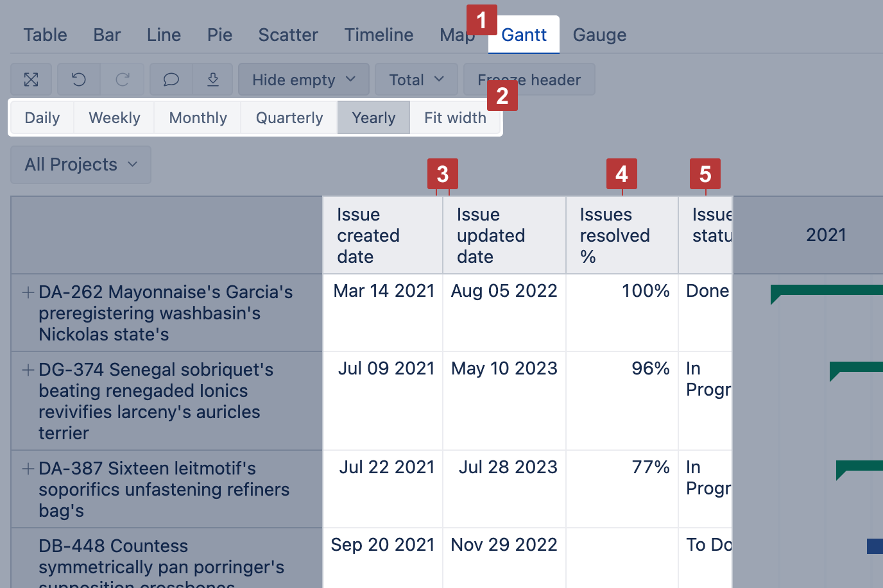The image size is (883, 588).
Task: Click the undo arrow icon
Action: click(x=79, y=80)
